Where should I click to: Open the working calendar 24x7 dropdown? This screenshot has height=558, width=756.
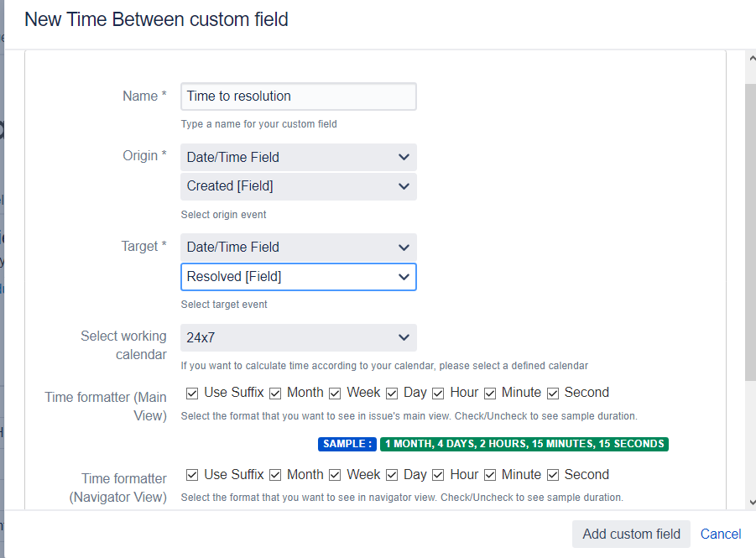(x=298, y=337)
